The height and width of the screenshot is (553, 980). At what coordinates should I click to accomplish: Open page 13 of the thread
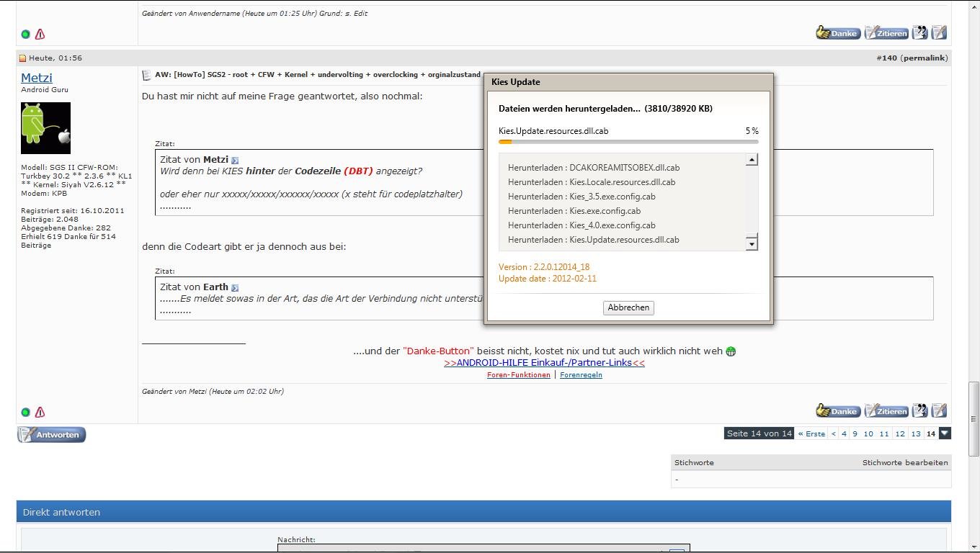[x=916, y=433]
